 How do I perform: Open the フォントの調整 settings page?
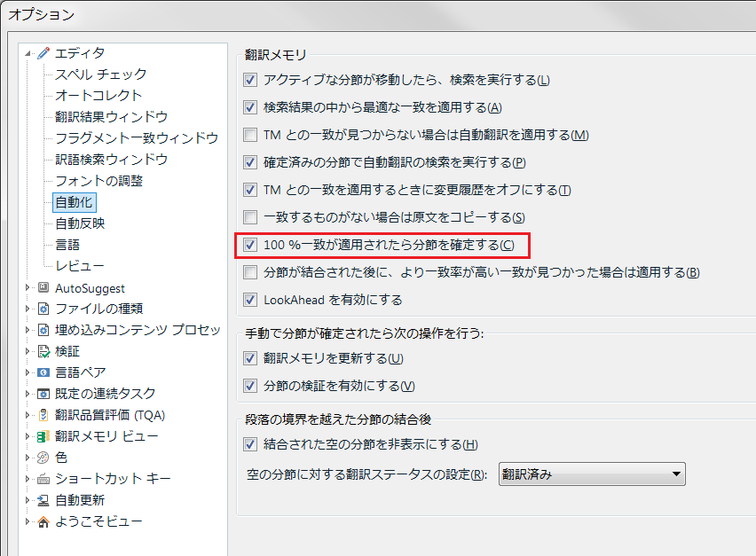98,181
